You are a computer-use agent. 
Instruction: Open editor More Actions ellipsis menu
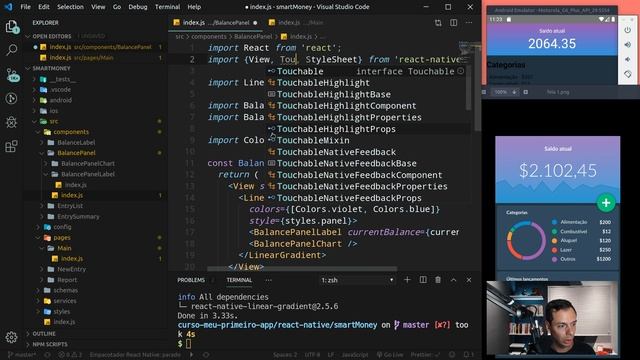click(469, 23)
